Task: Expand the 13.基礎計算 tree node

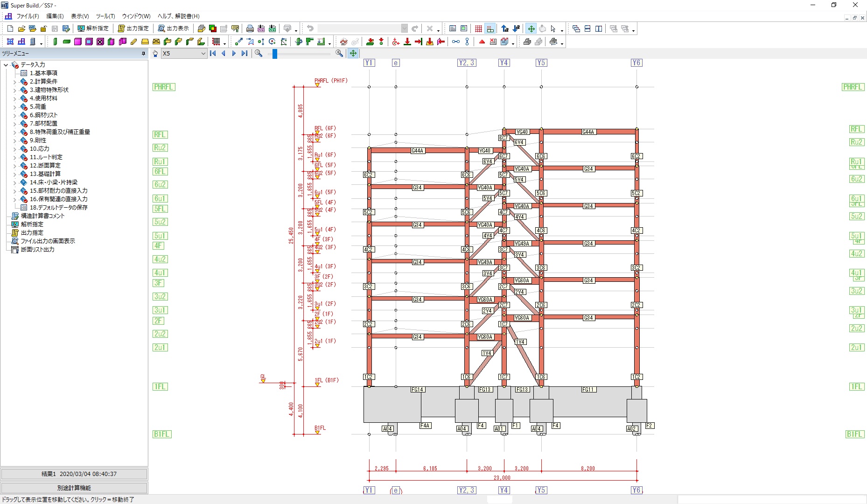Action: pyautogui.click(x=14, y=174)
